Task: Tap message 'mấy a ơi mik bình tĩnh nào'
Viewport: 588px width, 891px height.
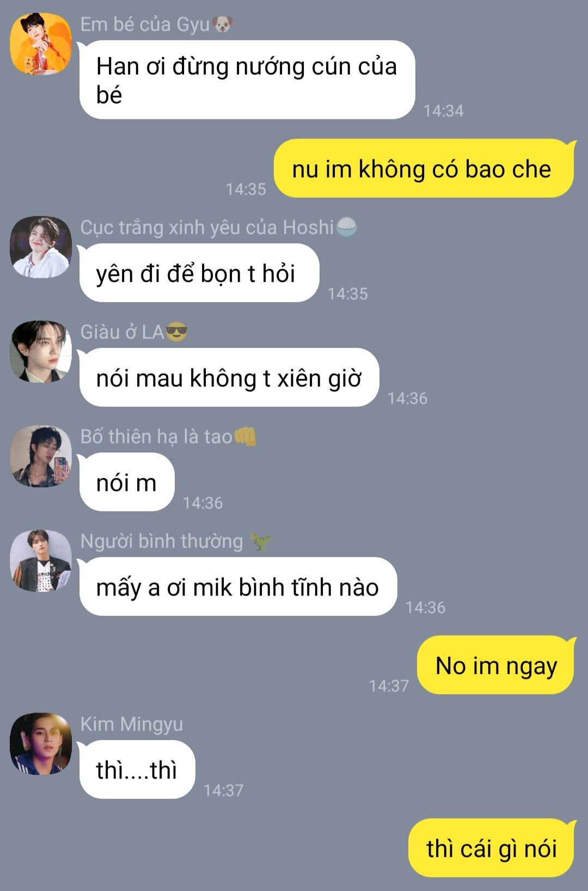Action: (x=238, y=587)
